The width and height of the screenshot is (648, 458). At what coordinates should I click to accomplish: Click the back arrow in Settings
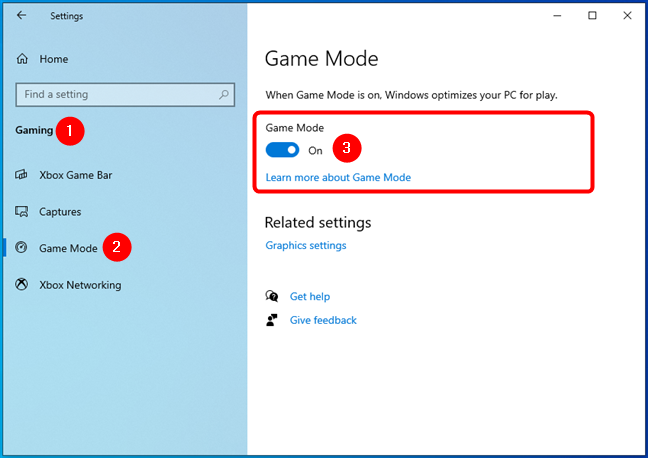coord(22,16)
